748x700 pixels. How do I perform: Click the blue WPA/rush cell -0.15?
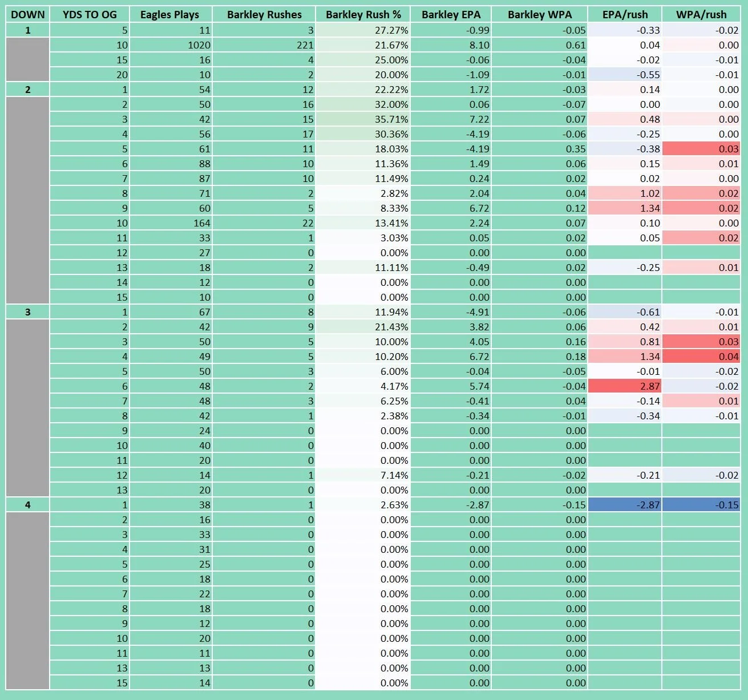[x=701, y=505]
